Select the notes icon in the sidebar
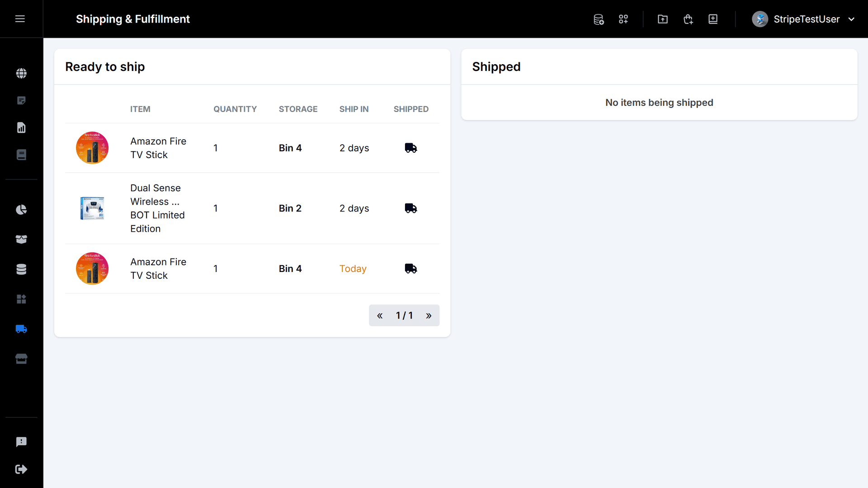 click(21, 100)
